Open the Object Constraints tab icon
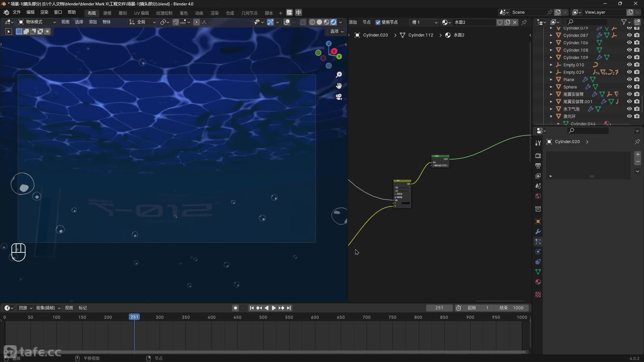The width and height of the screenshot is (644, 362). click(538, 262)
